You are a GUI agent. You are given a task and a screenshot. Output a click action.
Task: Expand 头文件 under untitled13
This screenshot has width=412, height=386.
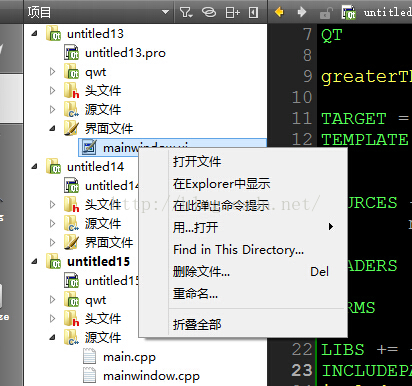(x=52, y=90)
